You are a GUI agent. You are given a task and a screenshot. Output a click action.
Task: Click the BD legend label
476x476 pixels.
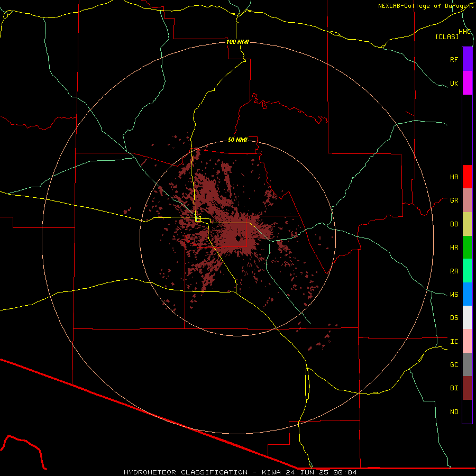point(454,224)
